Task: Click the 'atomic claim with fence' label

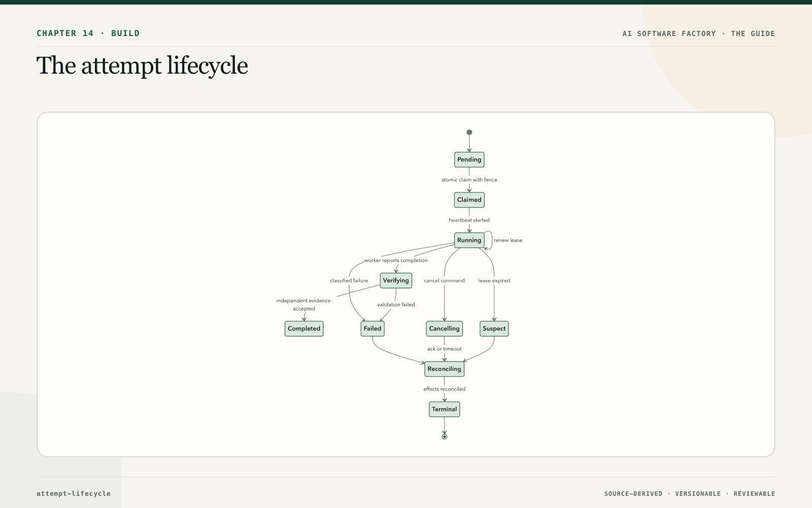Action: (469, 180)
